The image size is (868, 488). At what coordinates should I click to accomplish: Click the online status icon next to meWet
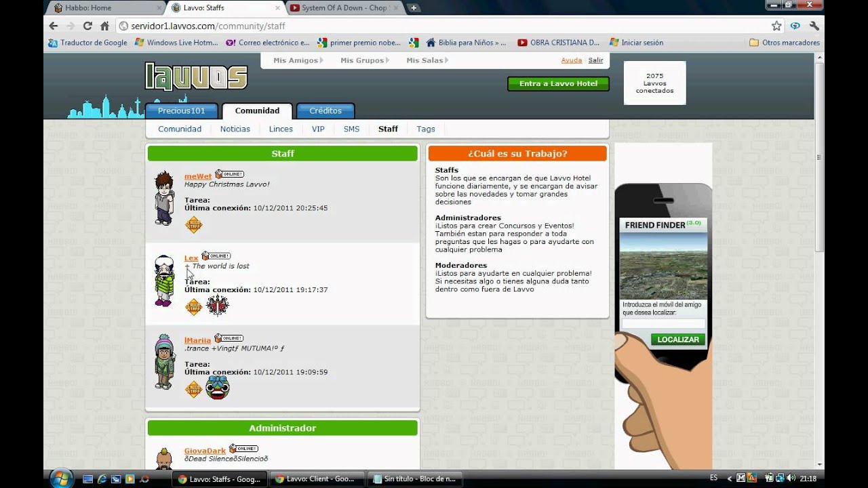click(229, 174)
